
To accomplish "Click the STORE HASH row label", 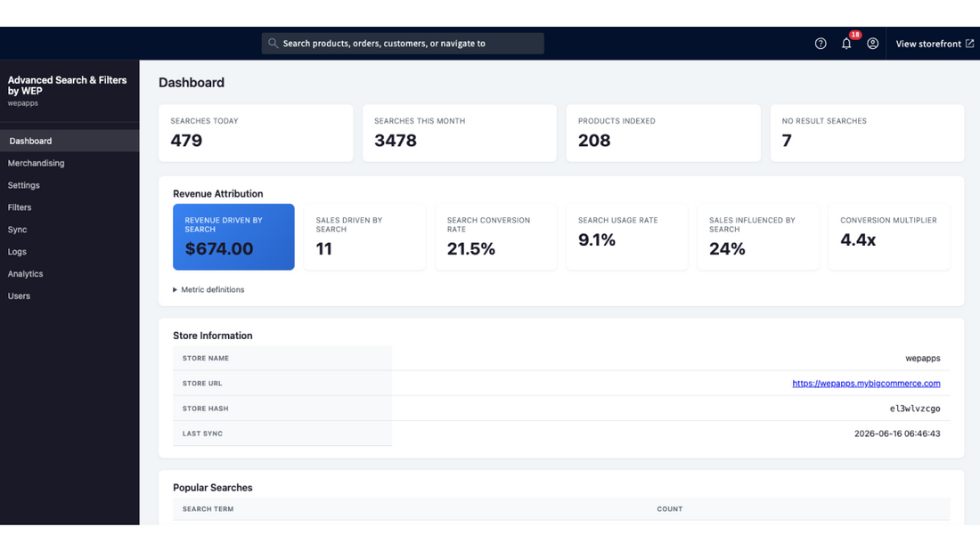I will tap(206, 409).
